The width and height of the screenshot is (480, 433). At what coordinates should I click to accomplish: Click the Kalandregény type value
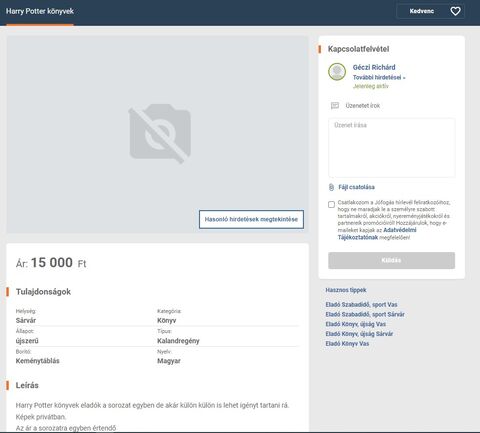[178, 341]
